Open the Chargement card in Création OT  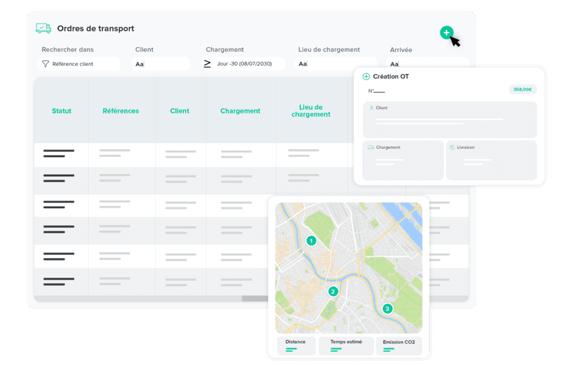click(x=403, y=160)
